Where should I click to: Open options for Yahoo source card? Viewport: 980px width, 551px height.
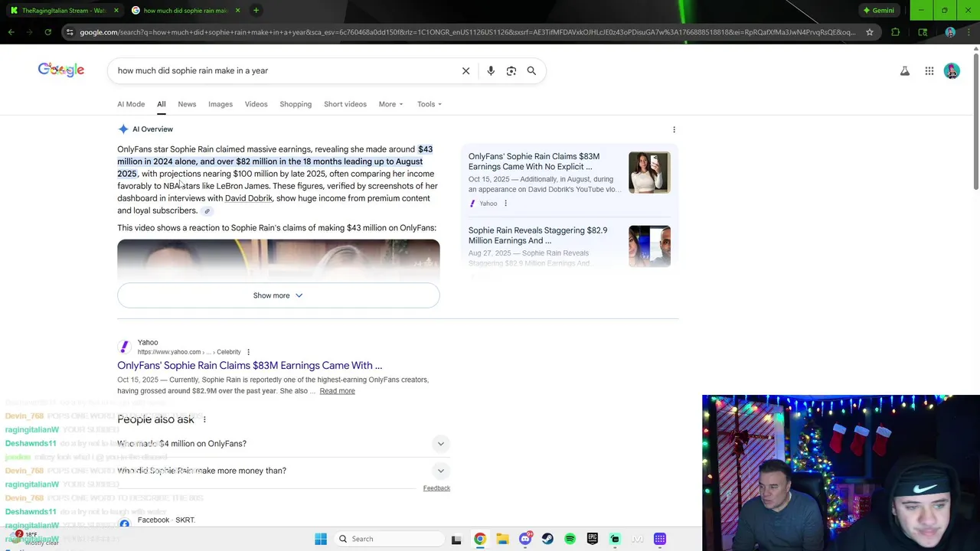(x=505, y=204)
